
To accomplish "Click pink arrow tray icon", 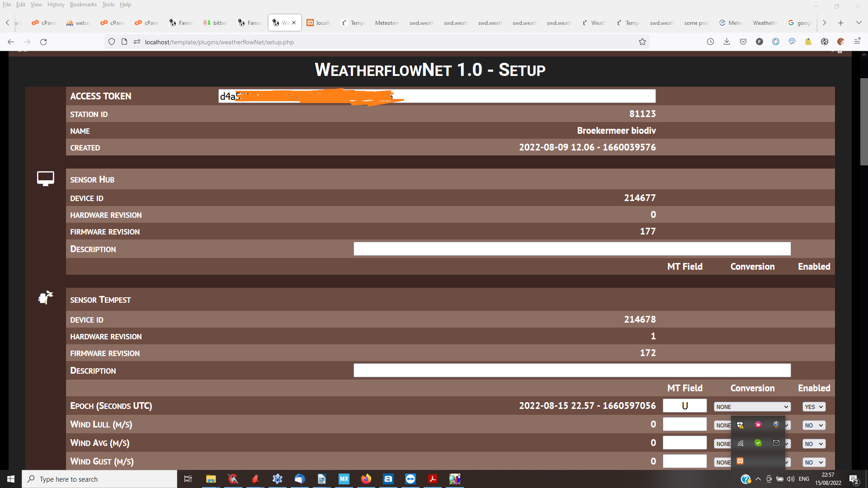I will click(758, 425).
